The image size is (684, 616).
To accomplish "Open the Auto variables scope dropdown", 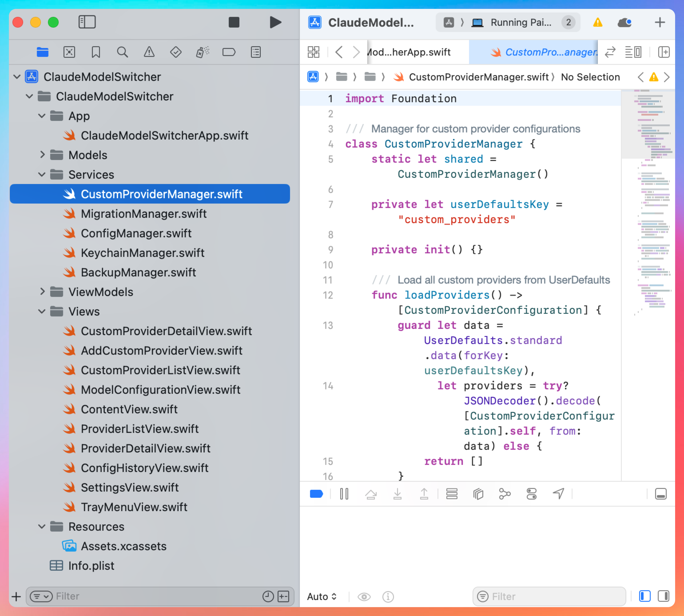I will pos(322,597).
